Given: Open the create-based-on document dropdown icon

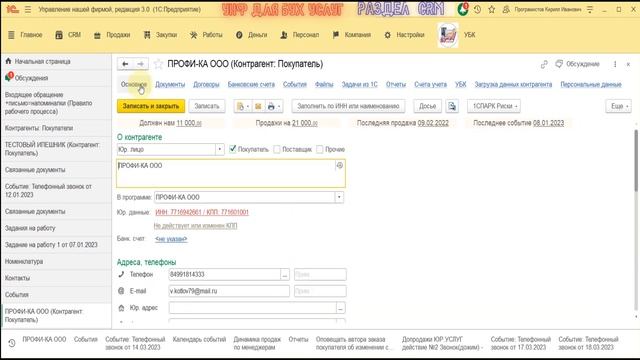Looking at the screenshot, I should pos(242,106).
